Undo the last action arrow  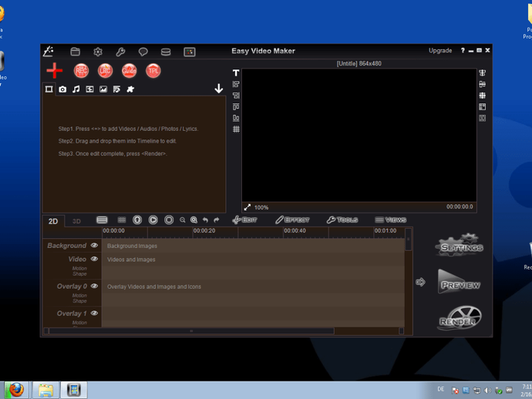[205, 220]
